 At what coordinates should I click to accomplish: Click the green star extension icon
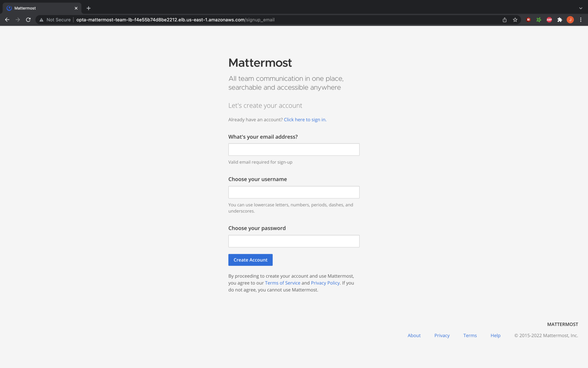539,20
